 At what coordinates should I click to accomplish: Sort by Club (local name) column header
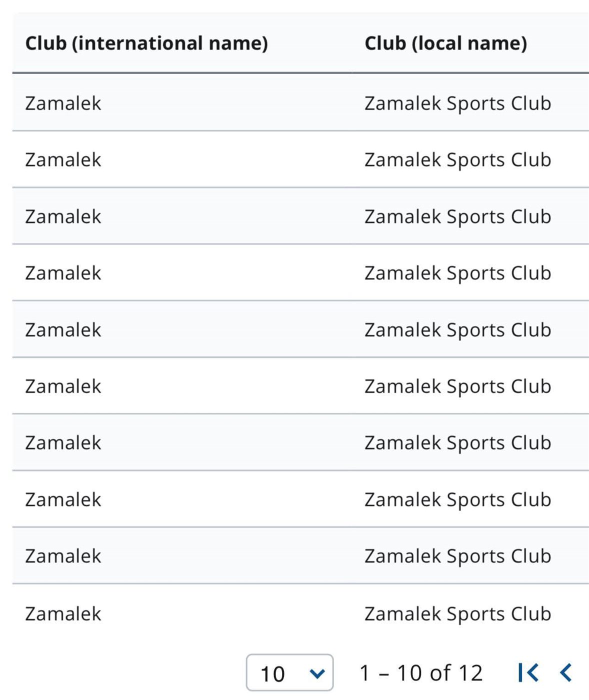click(x=445, y=43)
